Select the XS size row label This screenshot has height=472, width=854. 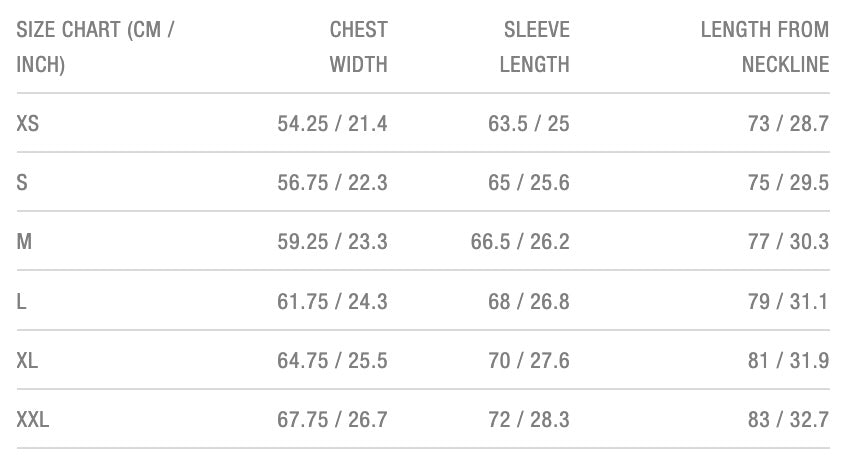click(28, 124)
